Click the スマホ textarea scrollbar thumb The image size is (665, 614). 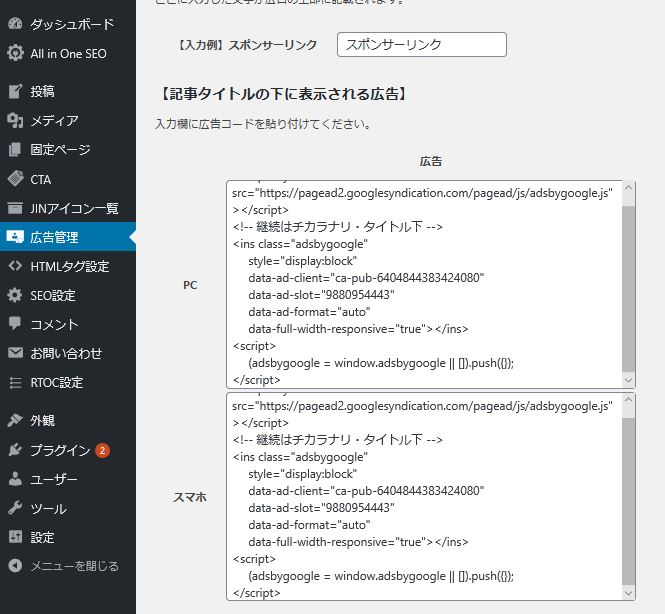coord(629,502)
